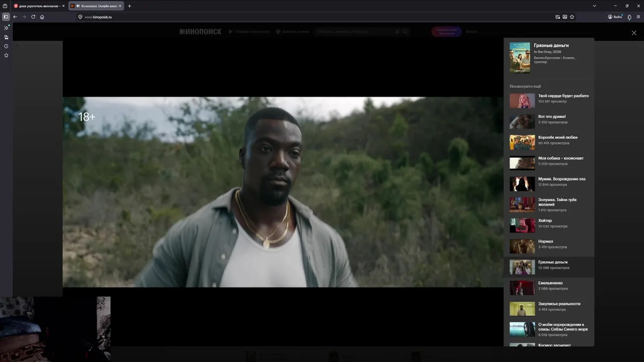Play 'Твоё сердце будет разбито' trailer

[549, 101]
